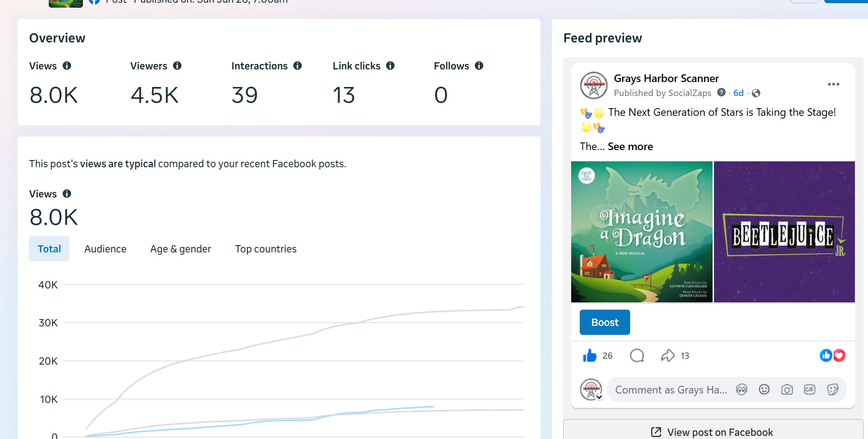Show info for Link clicks metric
This screenshot has width=868, height=439.
pos(391,66)
